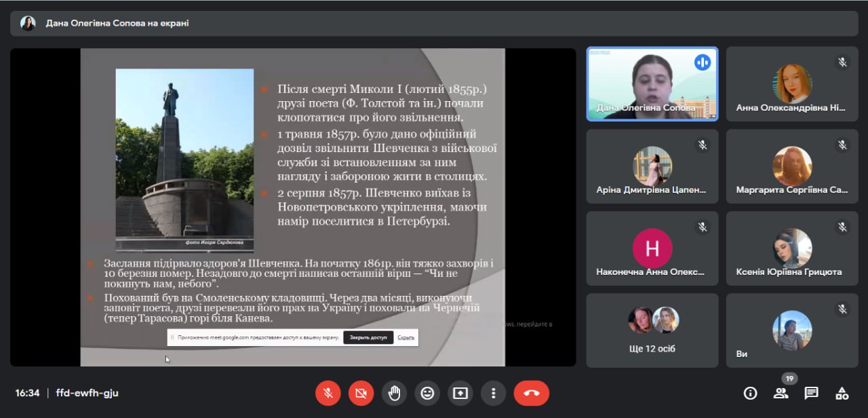Click 'Дана Олегівна Сопова на екрані' banner text
This screenshot has width=868, height=418.
coord(117,23)
